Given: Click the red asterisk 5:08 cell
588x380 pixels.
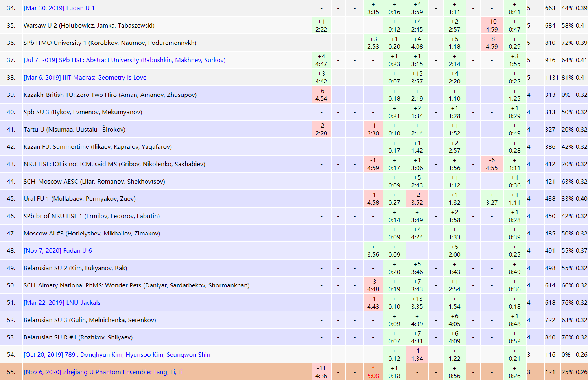Looking at the screenshot, I should (373, 372).
